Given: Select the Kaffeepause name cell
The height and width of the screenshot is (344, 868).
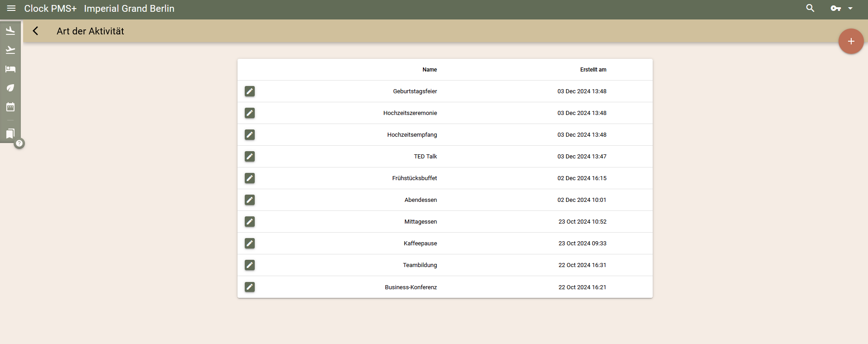Looking at the screenshot, I should (420, 244).
